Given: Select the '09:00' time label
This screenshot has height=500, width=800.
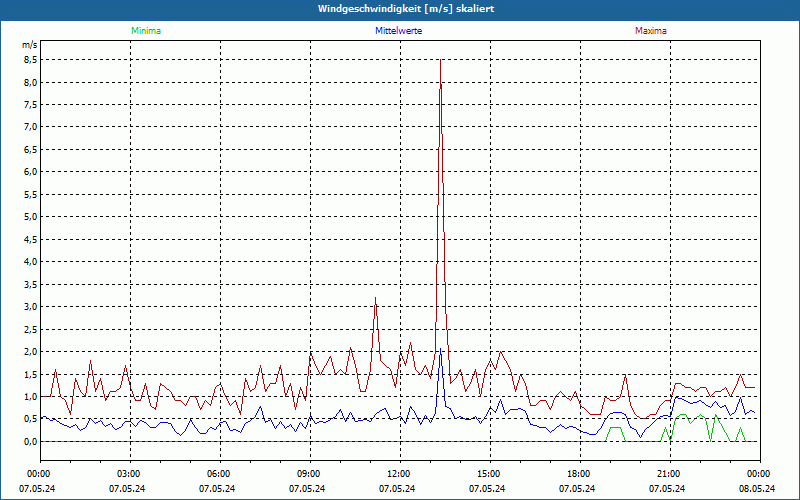Looking at the screenshot, I should tap(310, 474).
